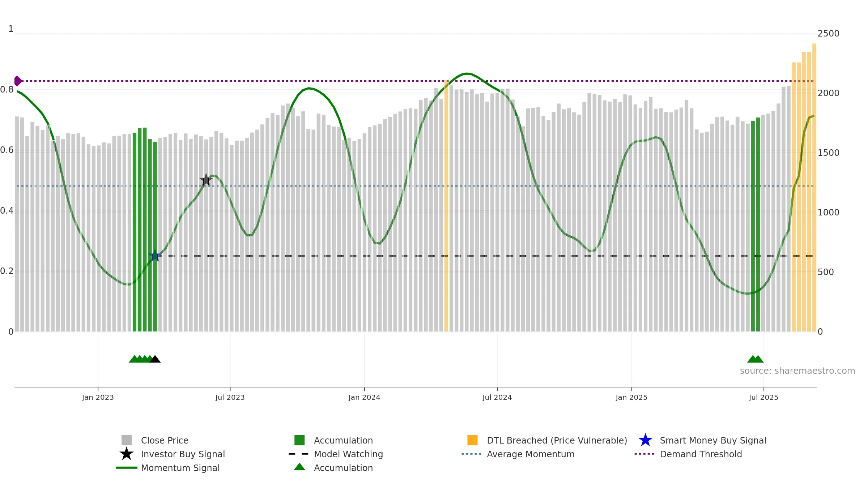Click the dashed black Model Watching legend marker
Viewport: 868px width, 488px height.
click(x=299, y=454)
